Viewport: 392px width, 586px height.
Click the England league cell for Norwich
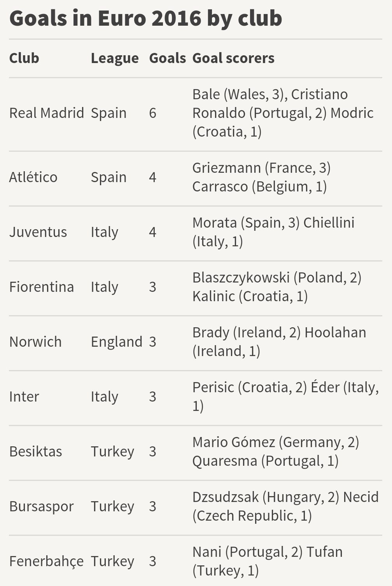[x=117, y=342]
